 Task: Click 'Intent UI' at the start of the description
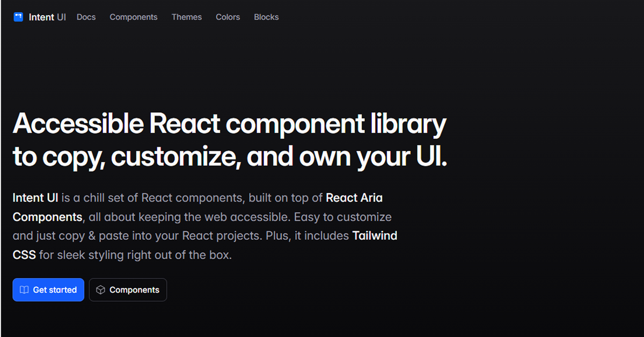[x=35, y=197]
